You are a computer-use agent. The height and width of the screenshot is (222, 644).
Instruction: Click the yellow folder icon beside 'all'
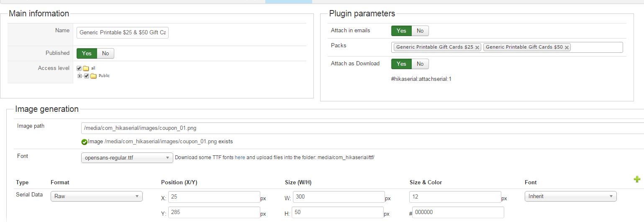coord(86,68)
